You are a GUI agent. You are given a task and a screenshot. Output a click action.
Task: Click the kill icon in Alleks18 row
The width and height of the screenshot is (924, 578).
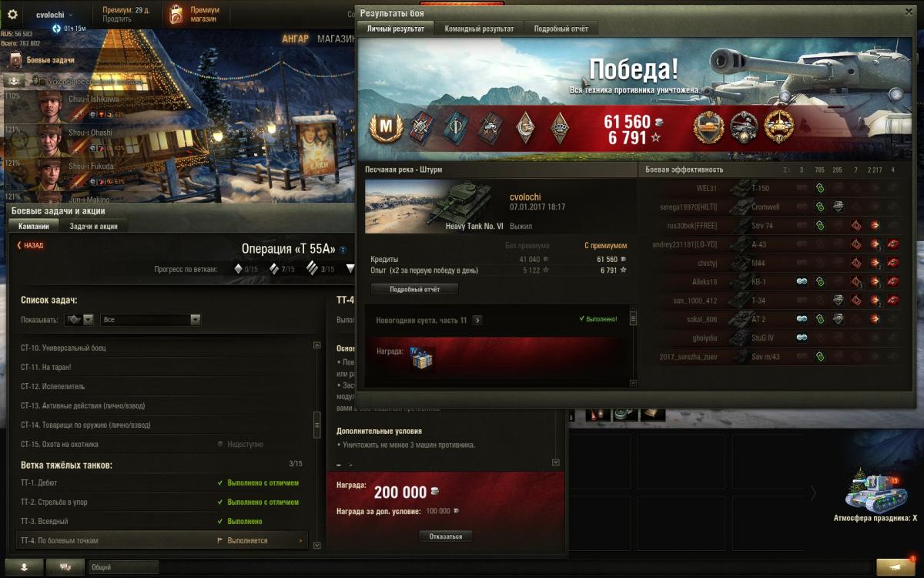click(x=893, y=282)
